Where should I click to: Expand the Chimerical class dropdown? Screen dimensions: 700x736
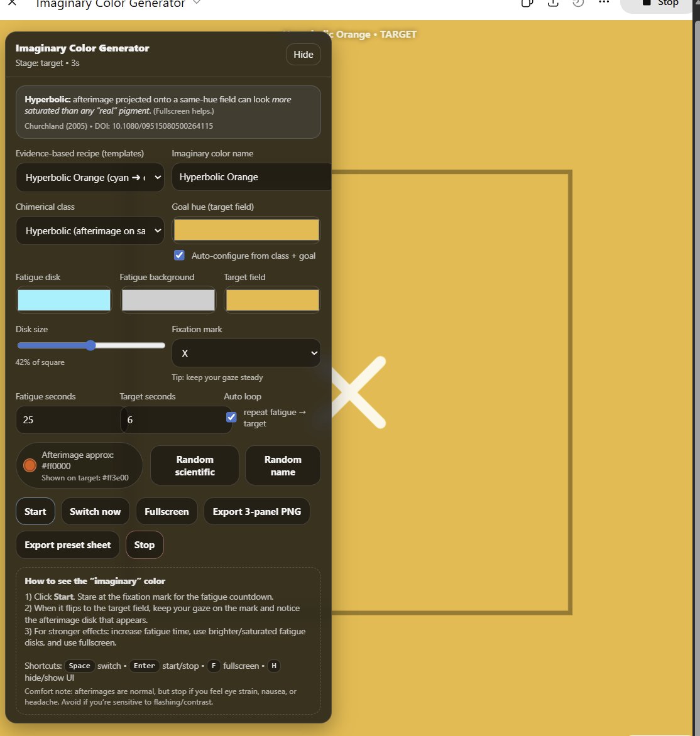coord(90,231)
